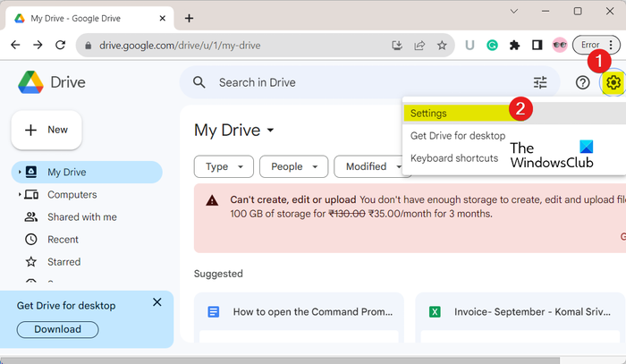The width and height of the screenshot is (626, 364).
Task: Click the share page icon
Action: [419, 45]
